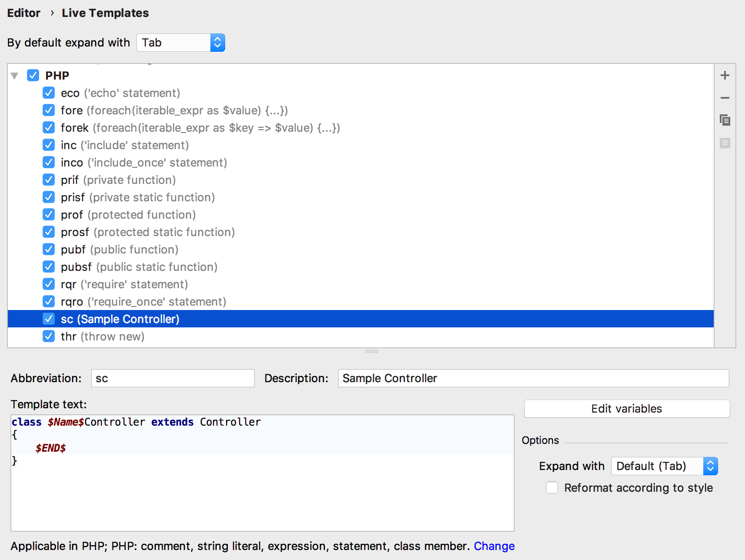Add a new live template with plus icon

[x=725, y=75]
